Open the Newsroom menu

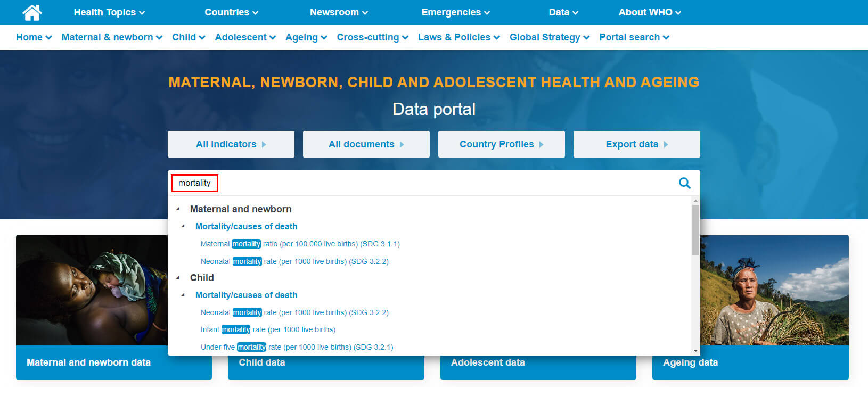[339, 12]
